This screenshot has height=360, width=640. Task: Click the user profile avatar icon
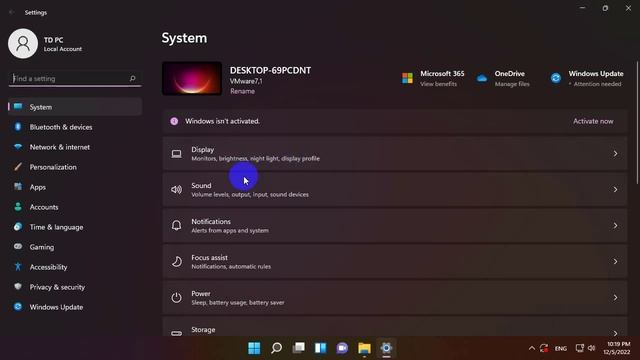23,44
